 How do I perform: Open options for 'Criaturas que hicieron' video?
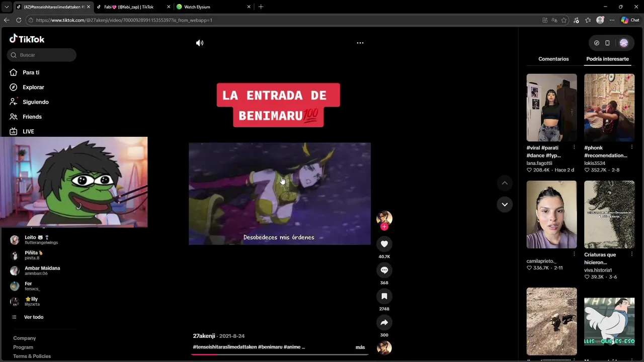pos(631,254)
